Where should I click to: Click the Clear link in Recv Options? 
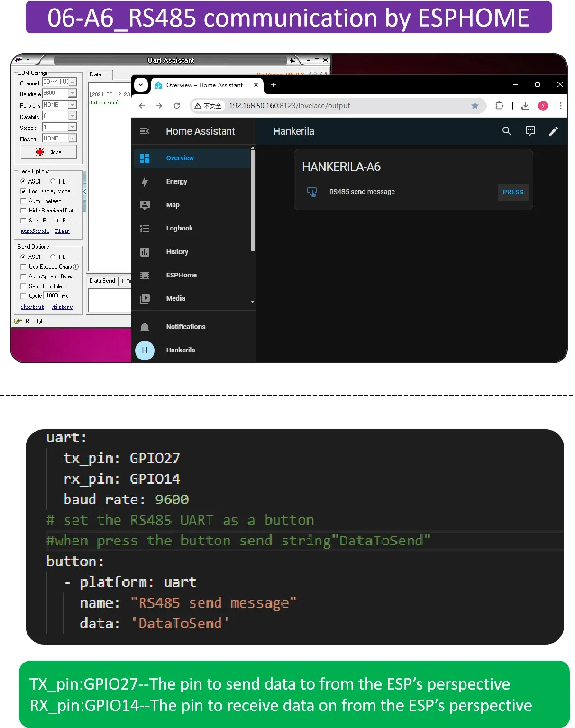62,231
